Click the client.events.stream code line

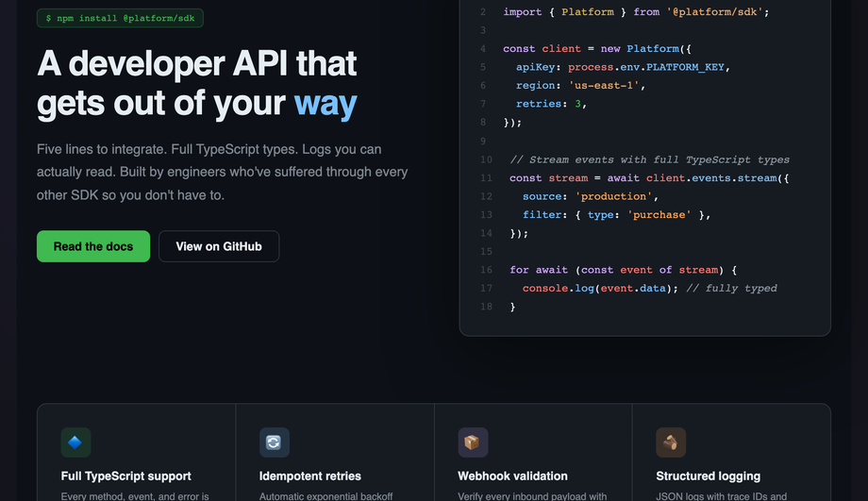pyautogui.click(x=649, y=177)
